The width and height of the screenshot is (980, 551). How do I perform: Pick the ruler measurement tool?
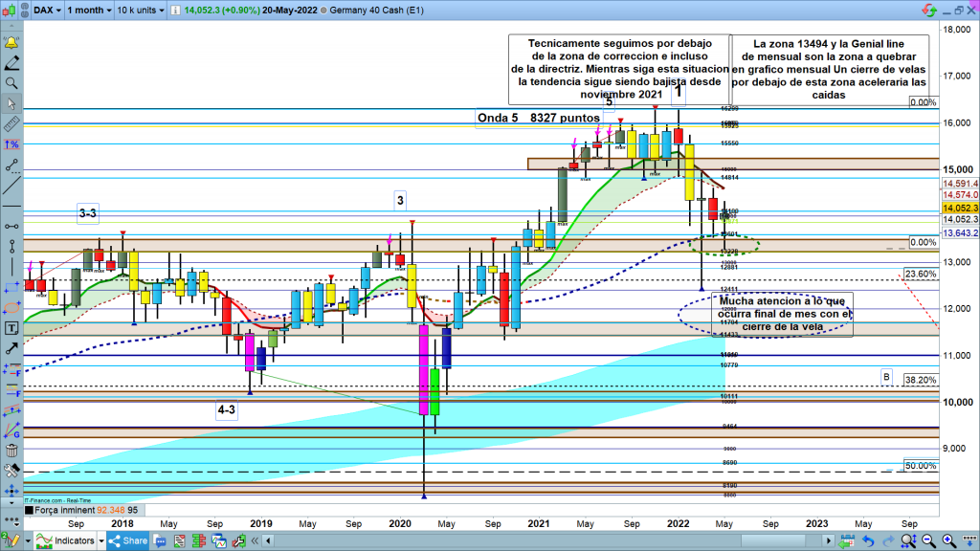[x=12, y=124]
